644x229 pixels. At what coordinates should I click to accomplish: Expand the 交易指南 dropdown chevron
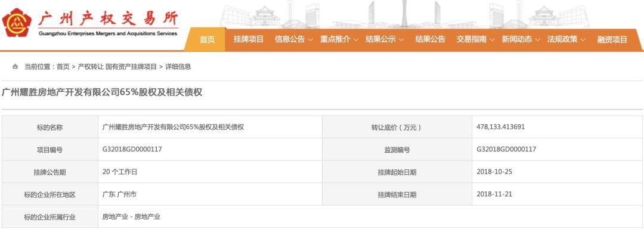click(492, 40)
